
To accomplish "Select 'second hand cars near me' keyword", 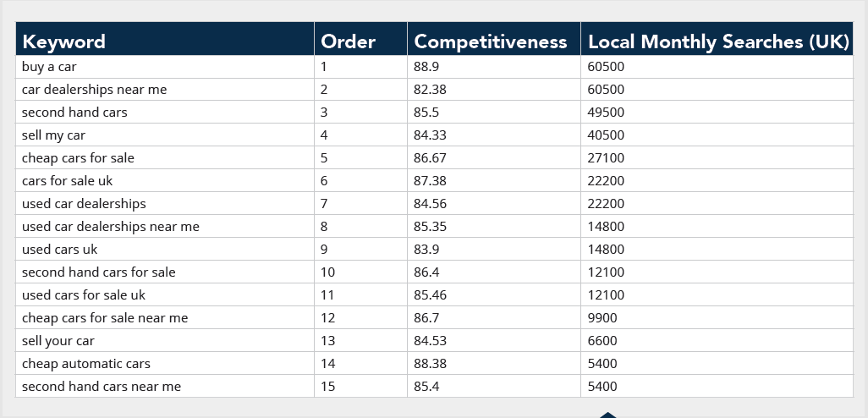I will 102,387.
